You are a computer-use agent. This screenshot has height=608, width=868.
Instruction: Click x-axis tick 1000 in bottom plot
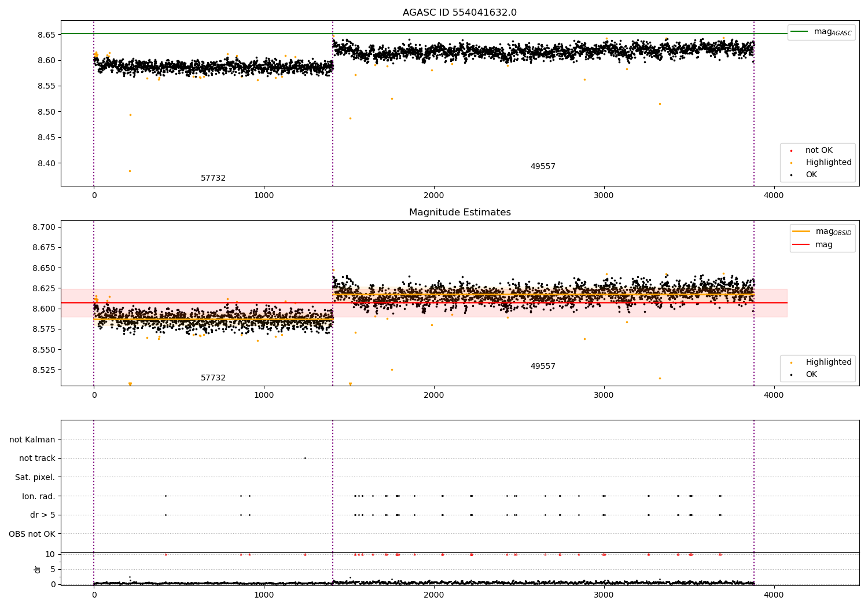(264, 595)
